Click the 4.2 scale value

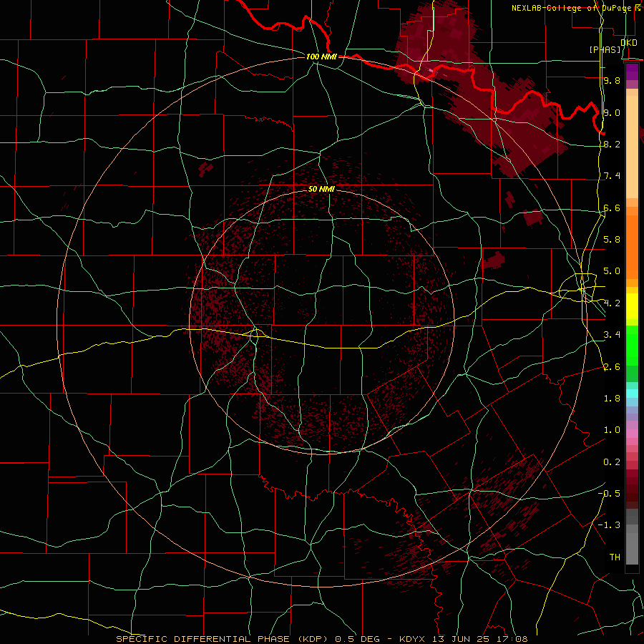click(x=612, y=303)
